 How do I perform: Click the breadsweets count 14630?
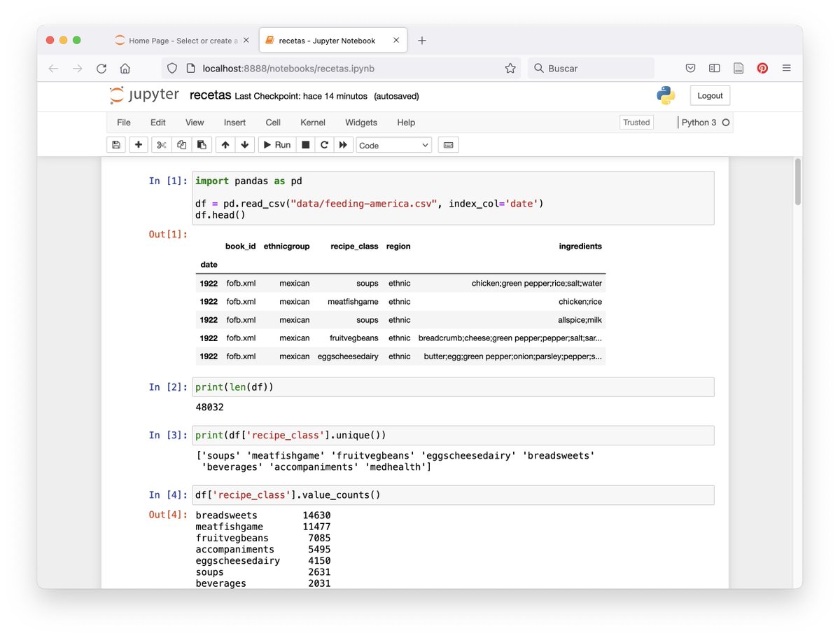(x=316, y=515)
